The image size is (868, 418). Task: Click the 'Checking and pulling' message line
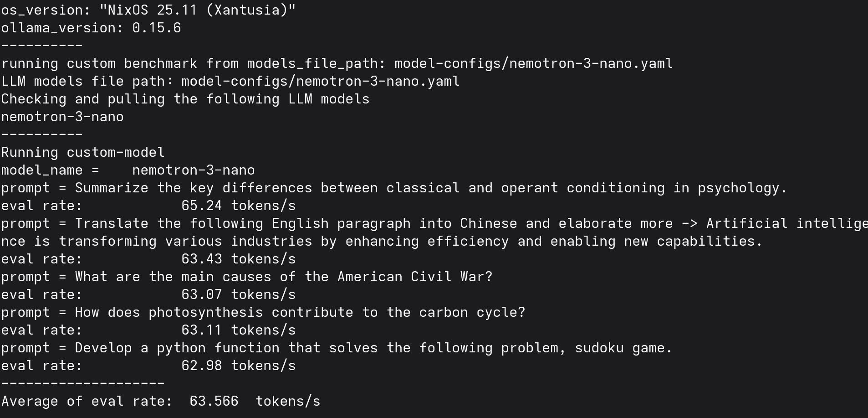[x=185, y=99]
